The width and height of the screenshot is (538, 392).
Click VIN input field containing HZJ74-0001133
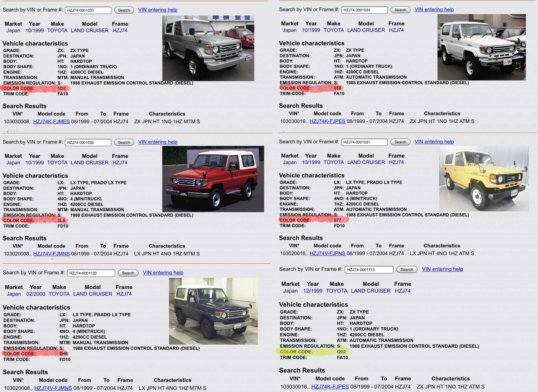(x=91, y=273)
